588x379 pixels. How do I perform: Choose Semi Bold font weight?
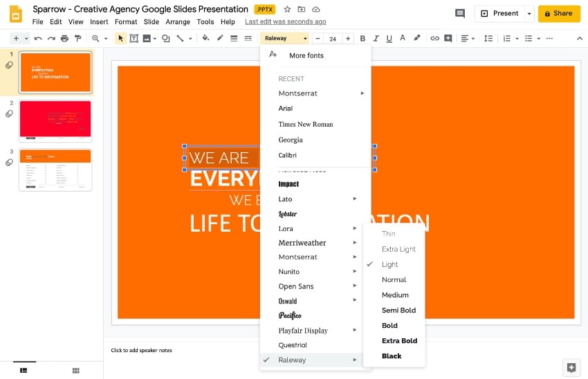398,311
